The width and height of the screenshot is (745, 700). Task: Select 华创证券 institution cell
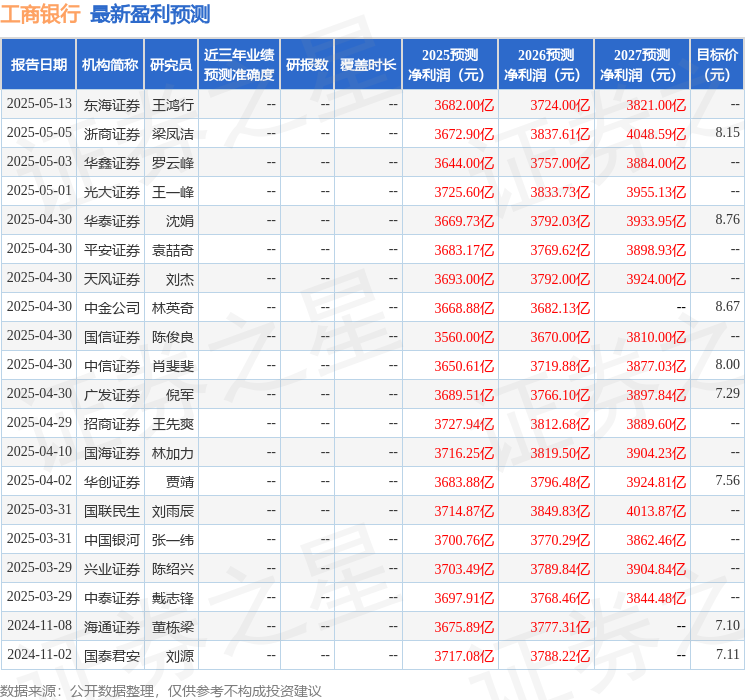112,481
